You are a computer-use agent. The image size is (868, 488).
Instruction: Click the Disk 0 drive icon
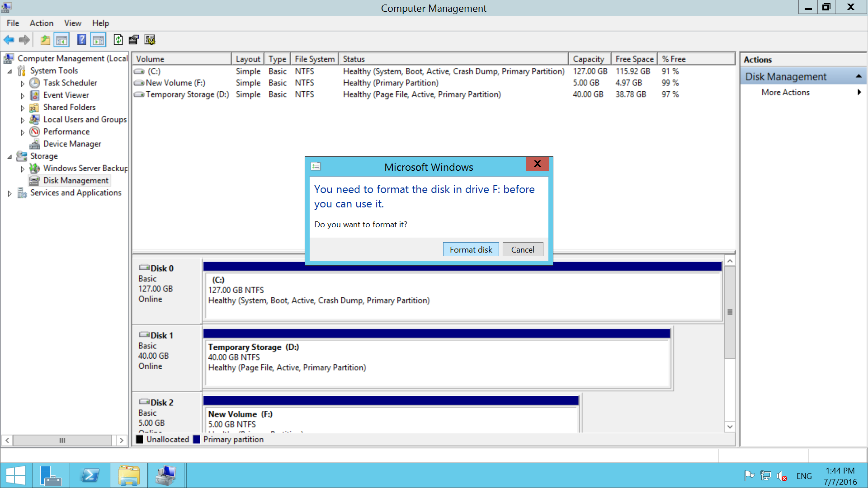(144, 267)
